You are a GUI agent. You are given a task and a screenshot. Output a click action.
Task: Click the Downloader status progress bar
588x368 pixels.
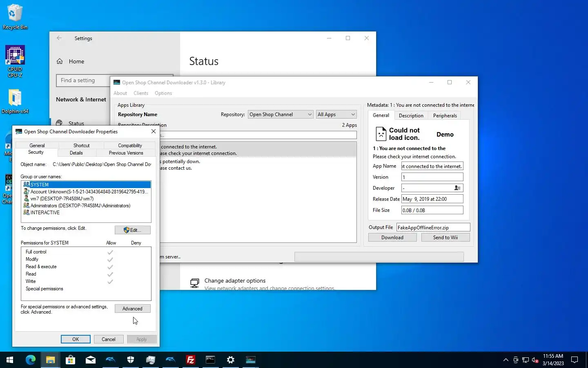click(x=379, y=257)
